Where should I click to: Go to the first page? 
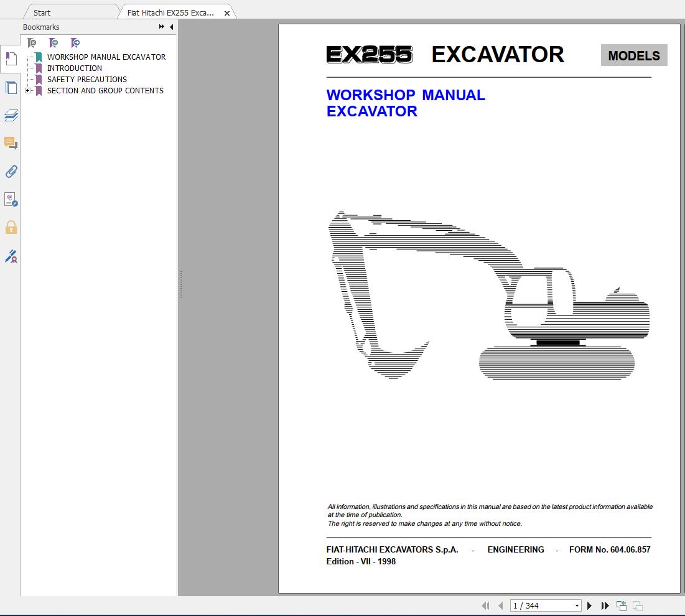(485, 605)
